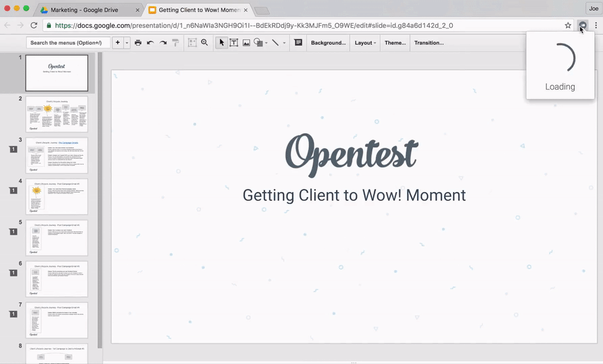Click the extension icon beside bookmark star
603x364 pixels.
(x=583, y=25)
